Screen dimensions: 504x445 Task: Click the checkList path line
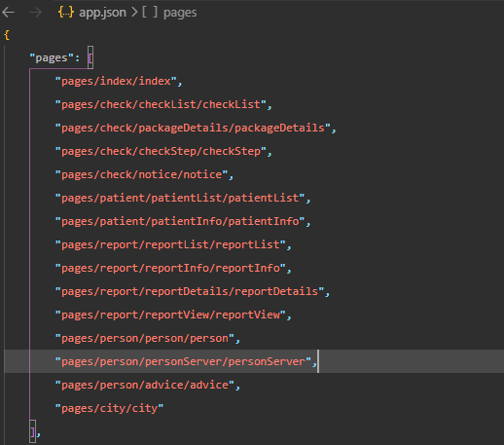tap(161, 104)
